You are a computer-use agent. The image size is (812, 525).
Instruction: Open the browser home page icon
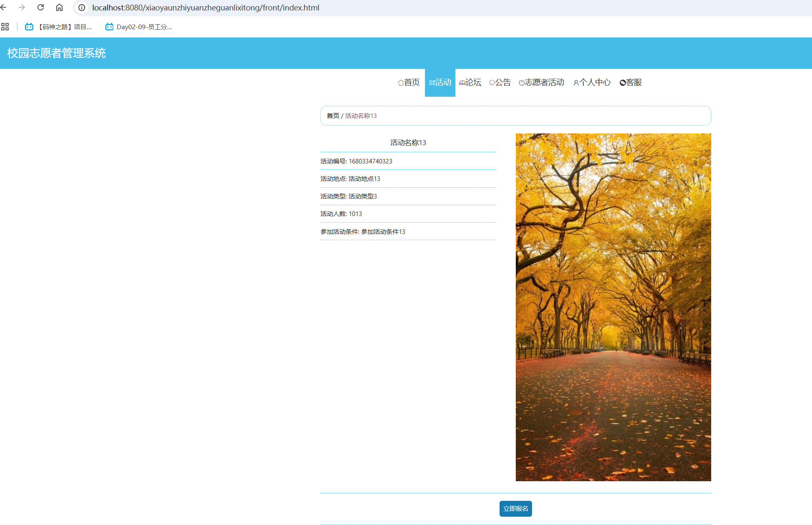click(59, 8)
